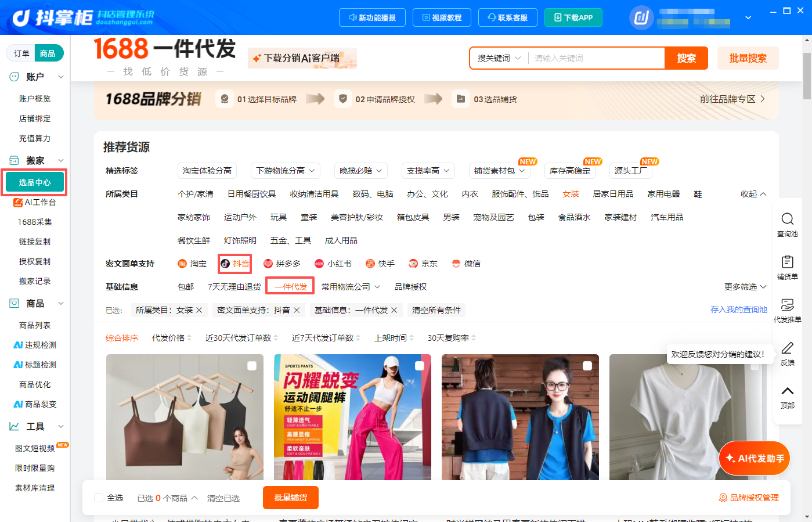Select the 抖音 waybill platform

(x=235, y=264)
